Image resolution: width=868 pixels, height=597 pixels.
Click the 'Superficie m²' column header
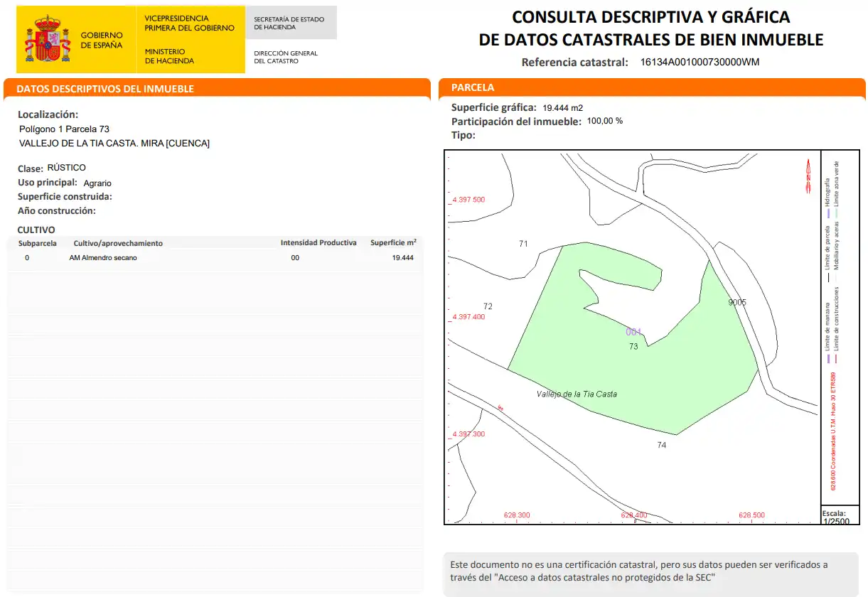pyautogui.click(x=393, y=242)
